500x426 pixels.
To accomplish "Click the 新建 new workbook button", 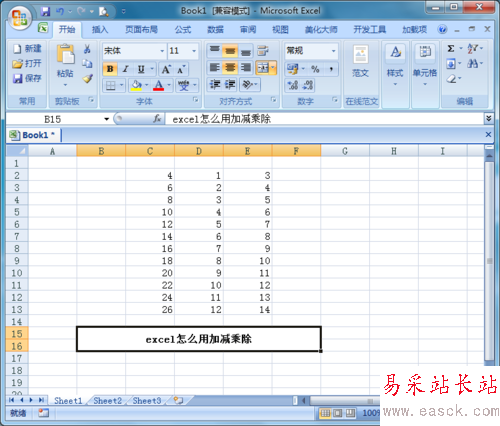I will point(27,49).
